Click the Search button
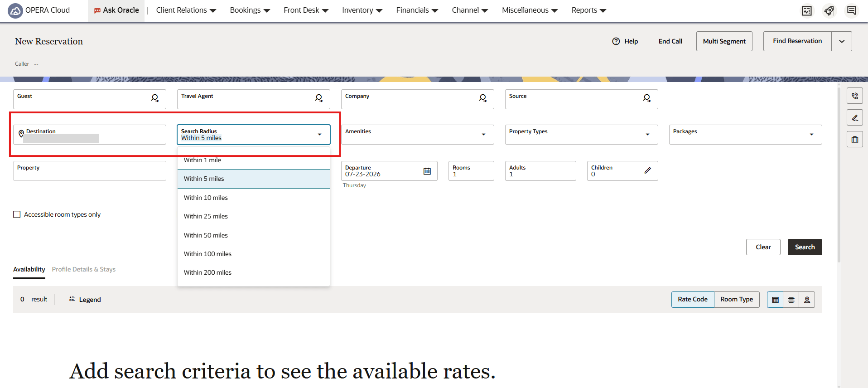Viewport: 868px width, 388px height. (805, 247)
